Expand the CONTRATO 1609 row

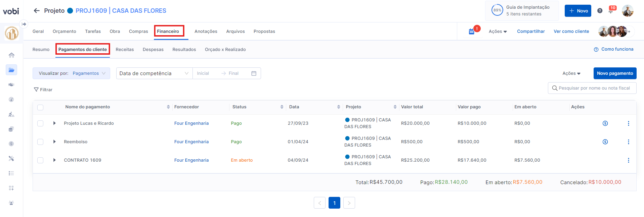coord(54,160)
